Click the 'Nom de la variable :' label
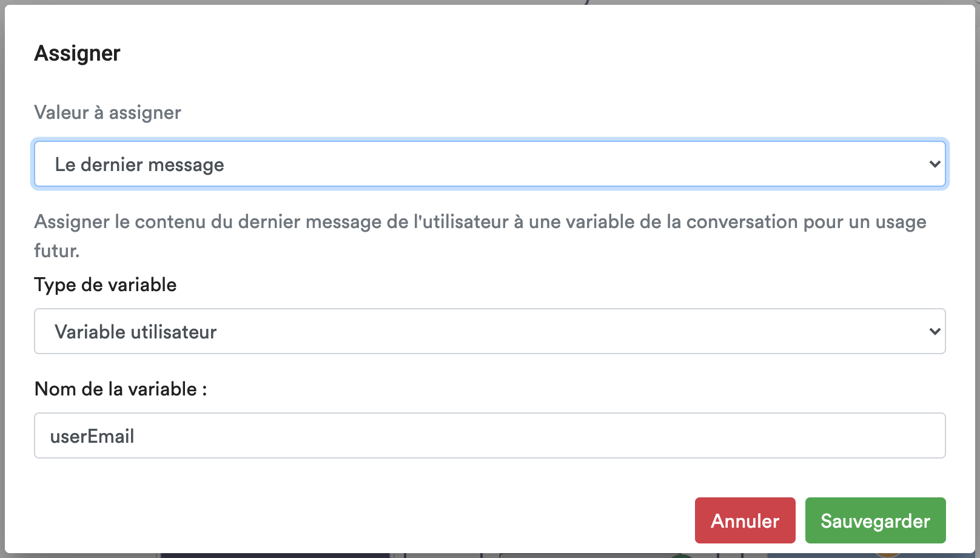The width and height of the screenshot is (980, 558). pyautogui.click(x=121, y=389)
